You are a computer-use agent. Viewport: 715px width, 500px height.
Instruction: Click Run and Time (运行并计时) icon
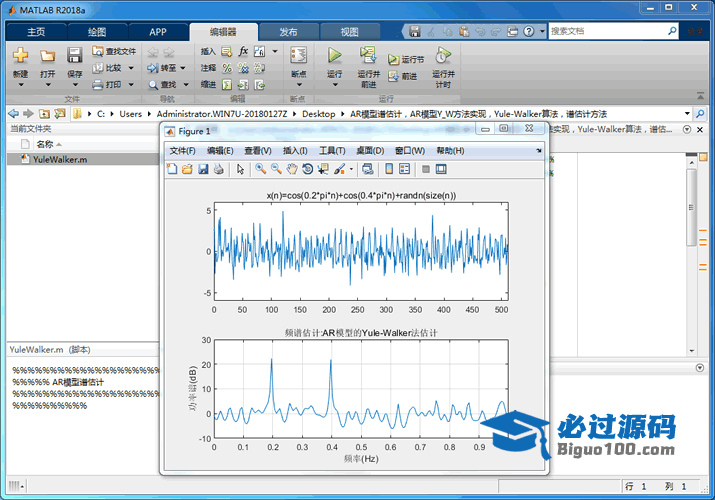[443, 55]
